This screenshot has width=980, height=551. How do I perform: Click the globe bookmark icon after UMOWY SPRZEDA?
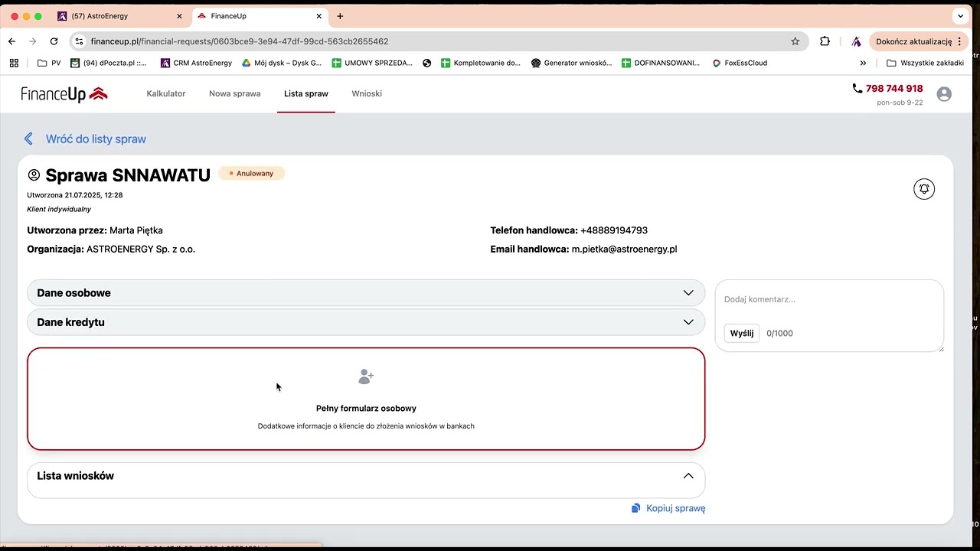pyautogui.click(x=427, y=63)
